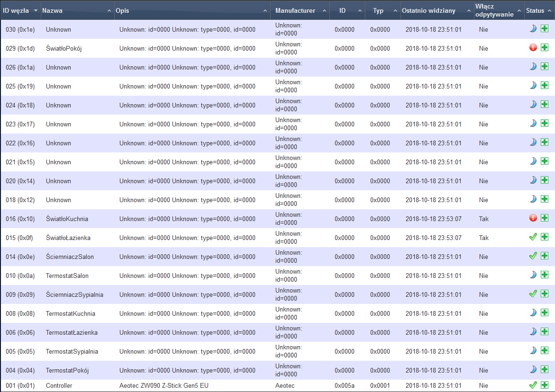Select the Controller name cell
The image size is (555, 392).
[59, 386]
